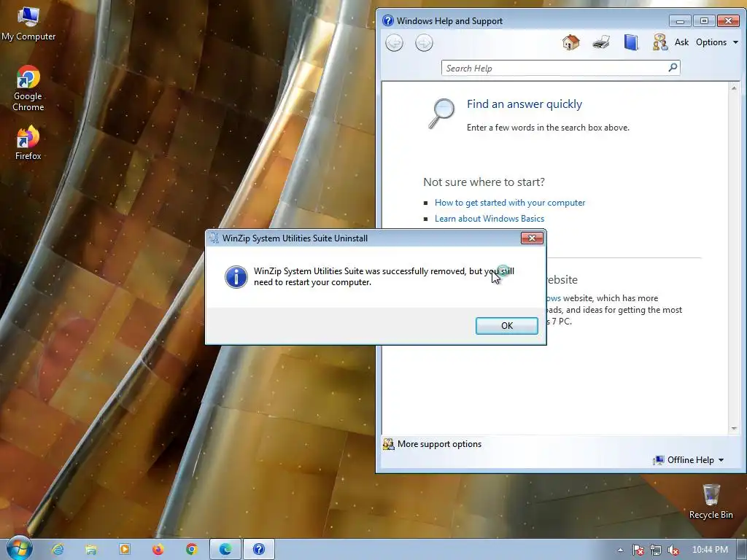Select Firefox desktop shortcut

[x=28, y=143]
